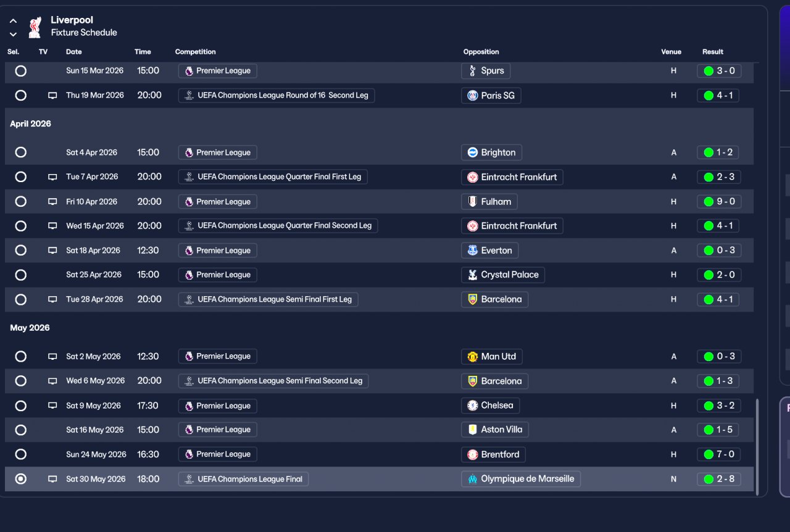This screenshot has width=790, height=532.
Task: Open Premier League in the Fulham fixture row
Action: [217, 202]
